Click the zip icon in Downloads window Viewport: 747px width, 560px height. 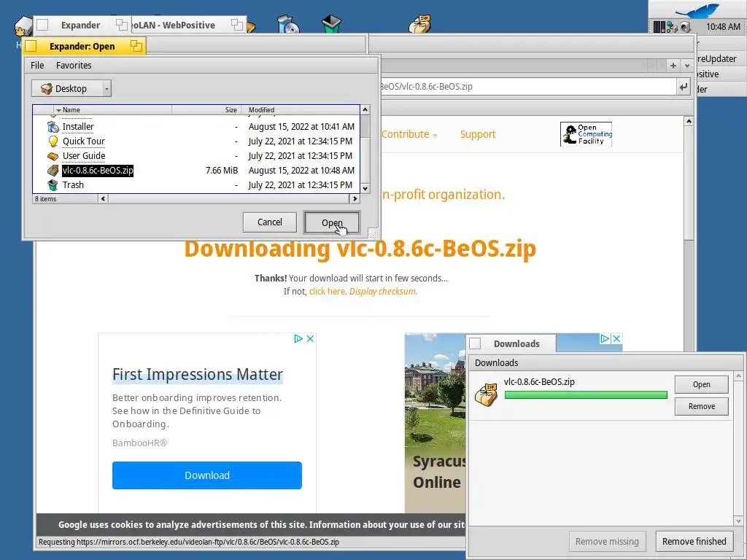487,394
